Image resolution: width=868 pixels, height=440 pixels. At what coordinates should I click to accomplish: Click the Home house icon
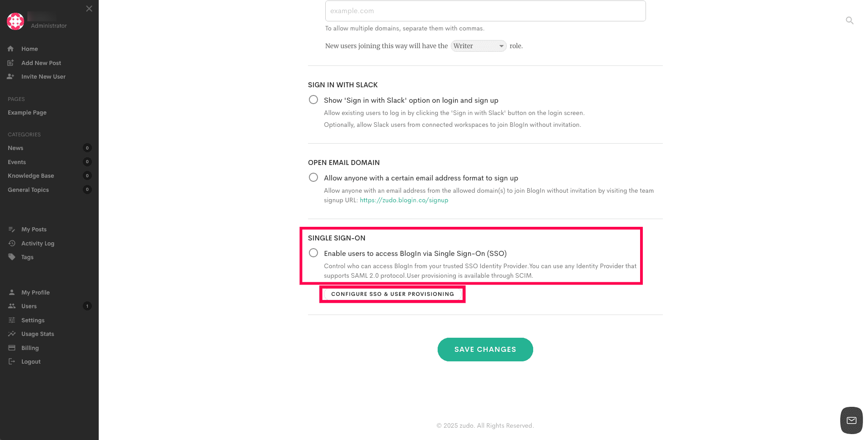pyautogui.click(x=11, y=49)
